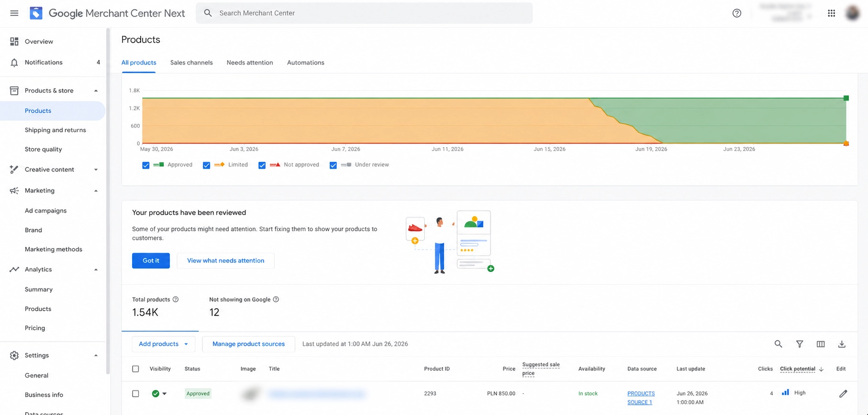Screen dimensions: 868x415
Task: Search products using table magnifier icon
Action: click(x=778, y=344)
